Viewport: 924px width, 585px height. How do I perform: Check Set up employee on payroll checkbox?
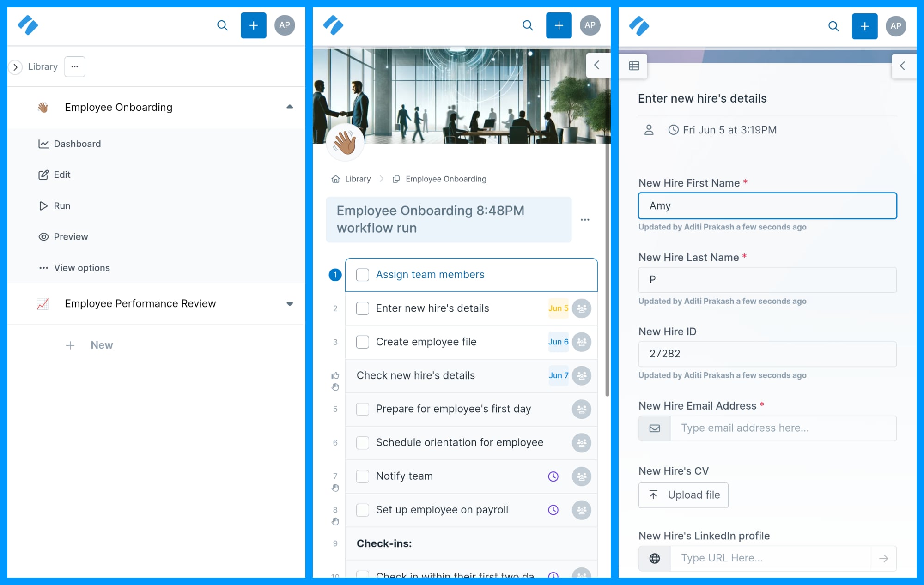pyautogui.click(x=363, y=510)
